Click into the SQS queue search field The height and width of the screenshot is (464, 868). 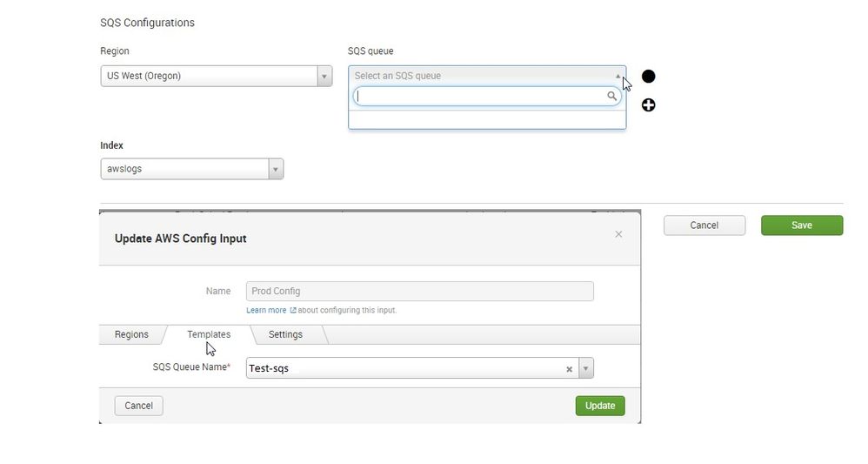[481, 97]
